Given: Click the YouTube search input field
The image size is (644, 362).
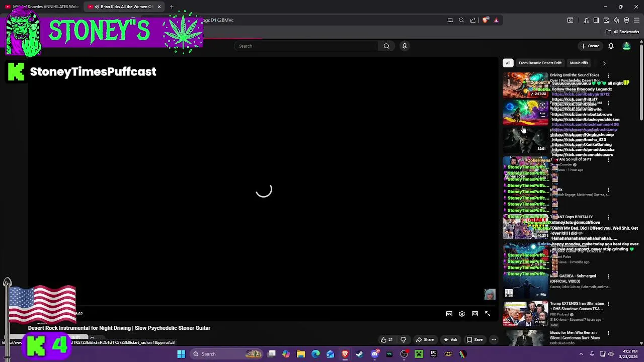Looking at the screenshot, I should tap(306, 46).
